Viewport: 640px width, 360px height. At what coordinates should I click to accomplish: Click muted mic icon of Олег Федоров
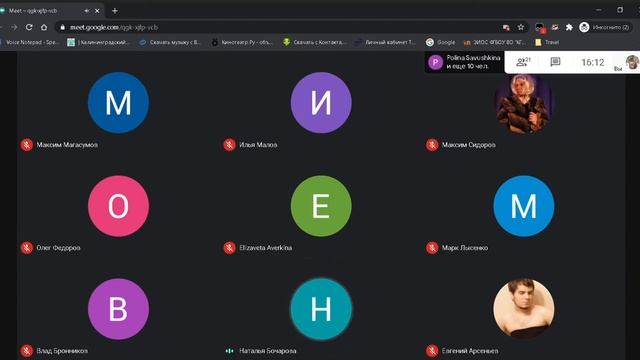click(x=27, y=248)
